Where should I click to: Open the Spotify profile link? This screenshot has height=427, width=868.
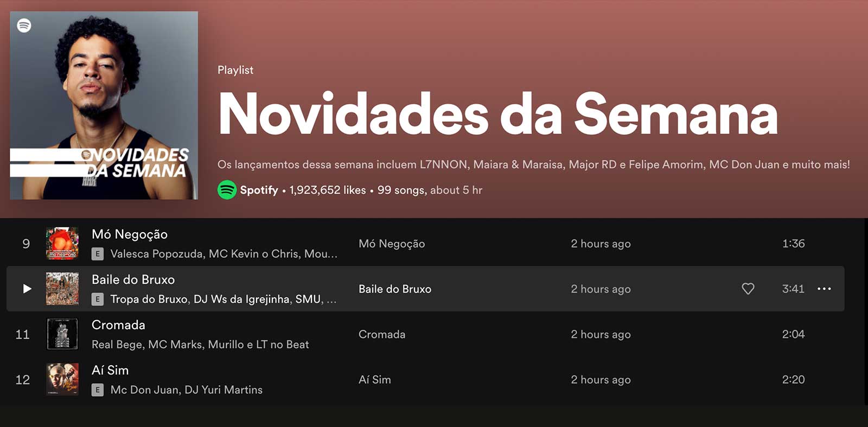[x=259, y=190]
